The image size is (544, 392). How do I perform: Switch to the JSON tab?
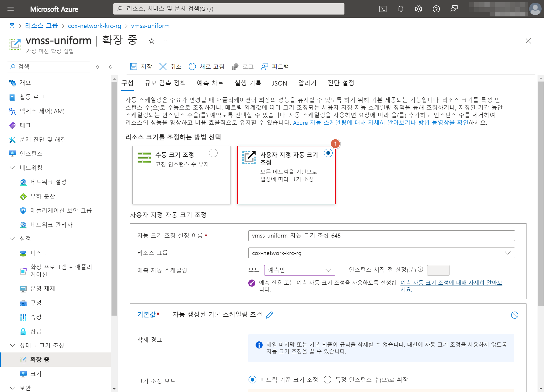point(279,83)
